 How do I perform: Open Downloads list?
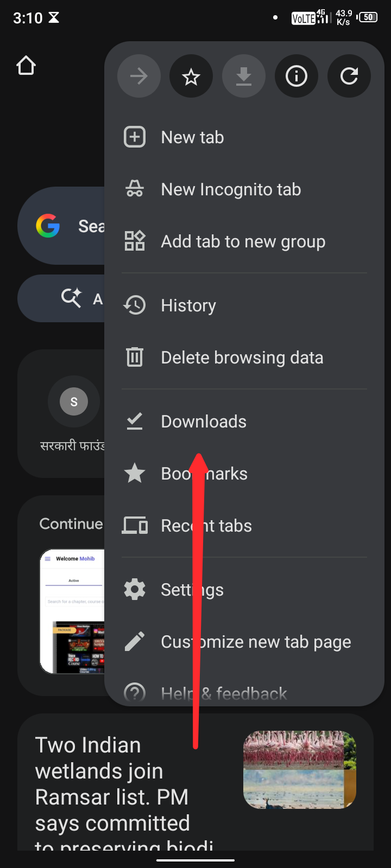click(204, 422)
